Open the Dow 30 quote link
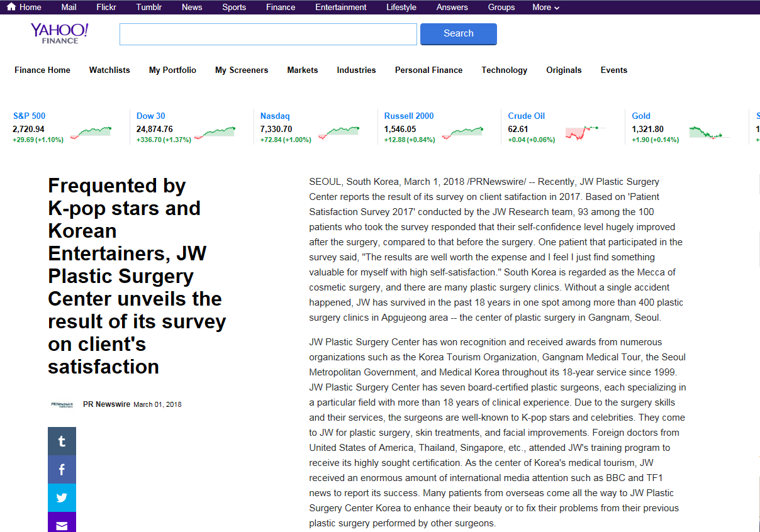Image resolution: width=760 pixels, height=532 pixels. [151, 116]
